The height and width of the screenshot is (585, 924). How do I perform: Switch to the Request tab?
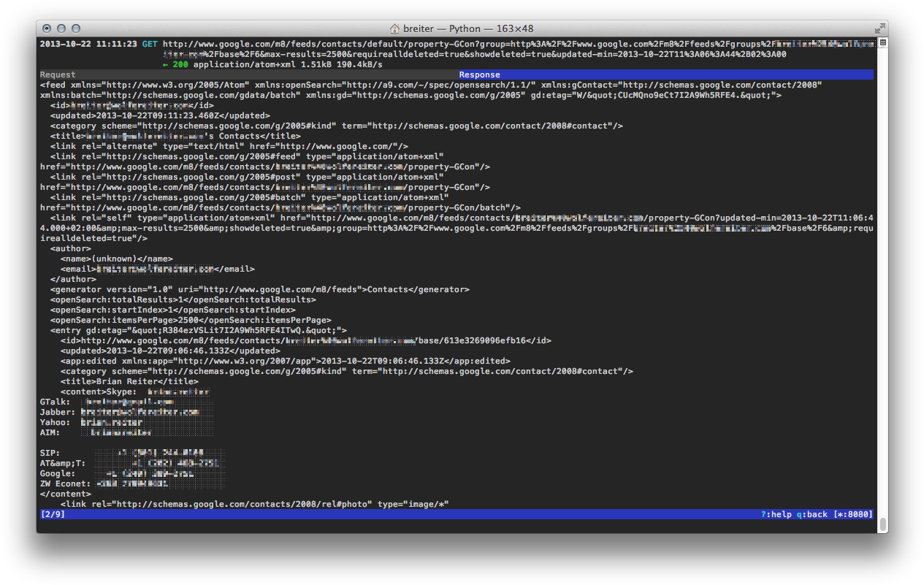coord(56,74)
